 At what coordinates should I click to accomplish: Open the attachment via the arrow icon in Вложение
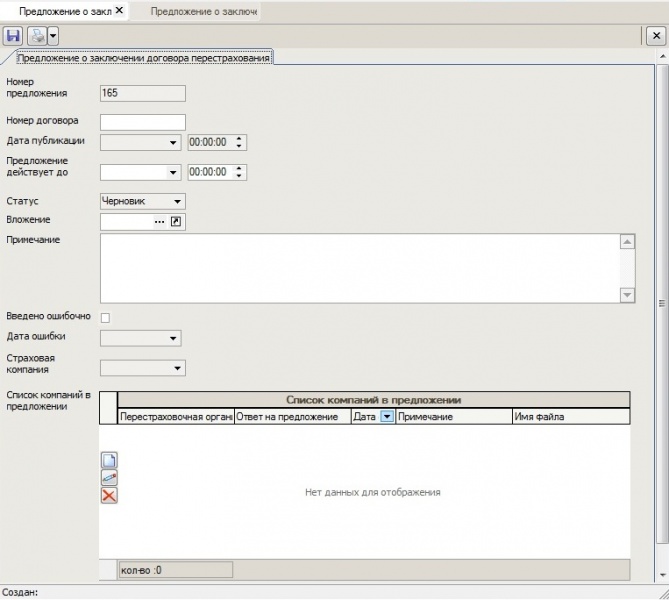(177, 221)
